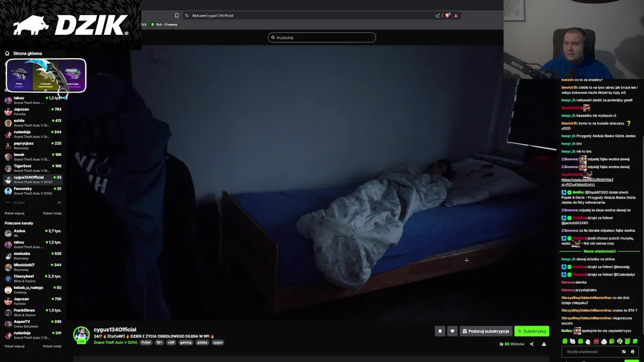Image resolution: width=644 pixels, height=362 pixels.
Task: Open AspenTV avatar in recommended list
Action: tap(8, 324)
